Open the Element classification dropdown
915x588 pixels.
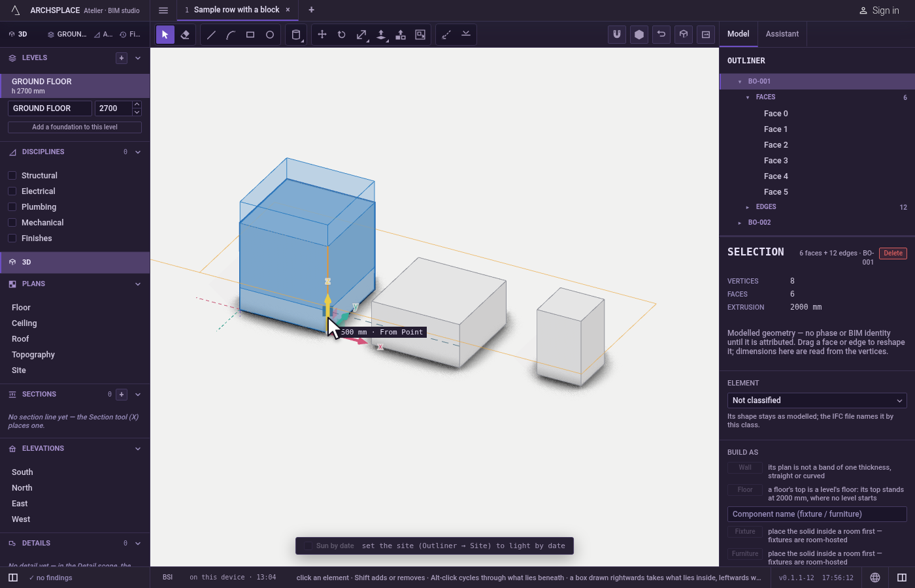click(817, 400)
